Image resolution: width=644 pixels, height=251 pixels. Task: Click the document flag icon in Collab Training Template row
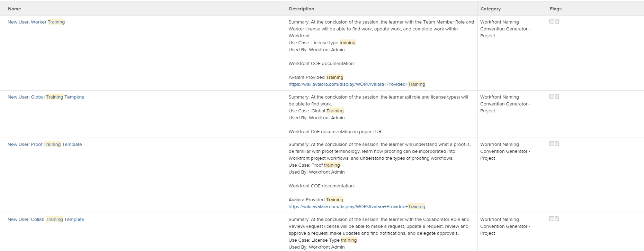pos(557,219)
